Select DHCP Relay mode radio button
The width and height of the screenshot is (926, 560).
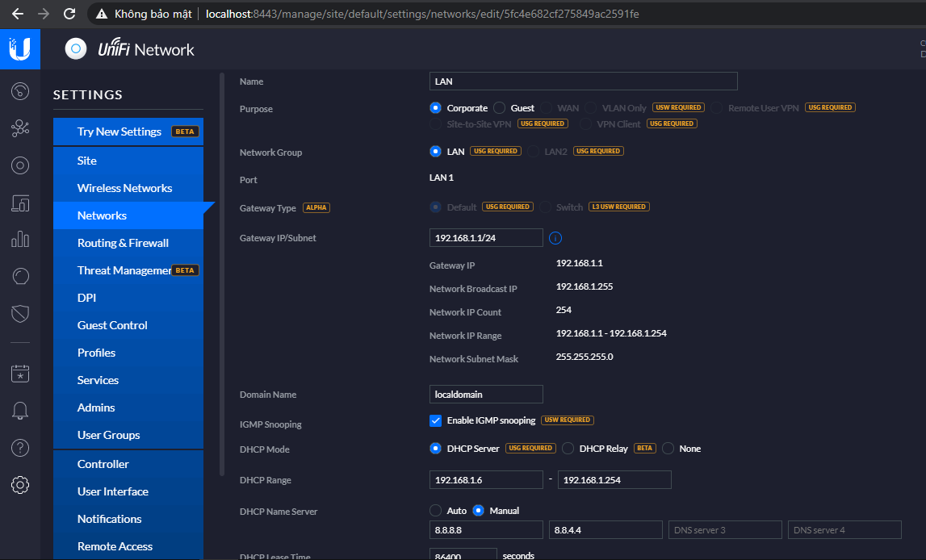click(x=568, y=449)
